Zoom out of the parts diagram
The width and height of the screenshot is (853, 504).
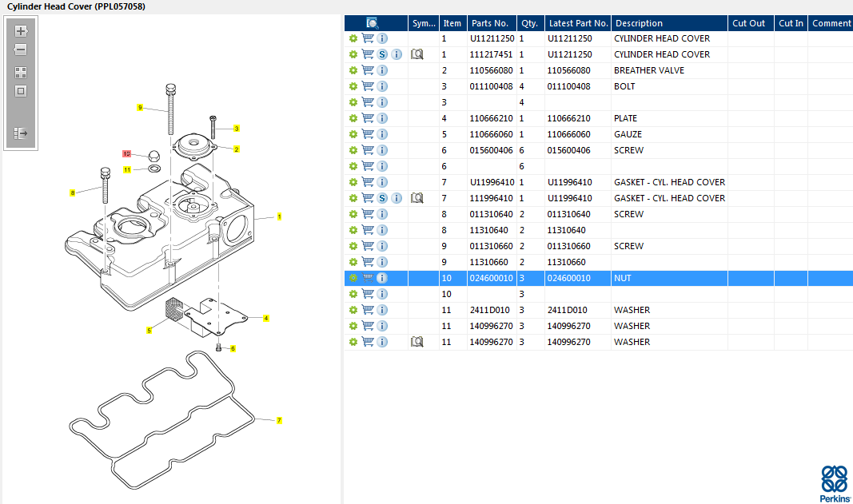click(21, 50)
